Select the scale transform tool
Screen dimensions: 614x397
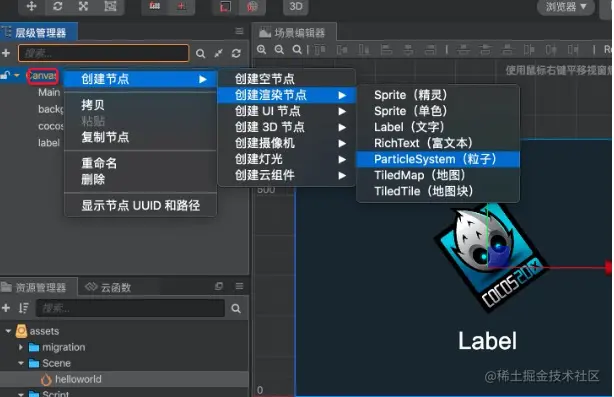[x=83, y=6]
